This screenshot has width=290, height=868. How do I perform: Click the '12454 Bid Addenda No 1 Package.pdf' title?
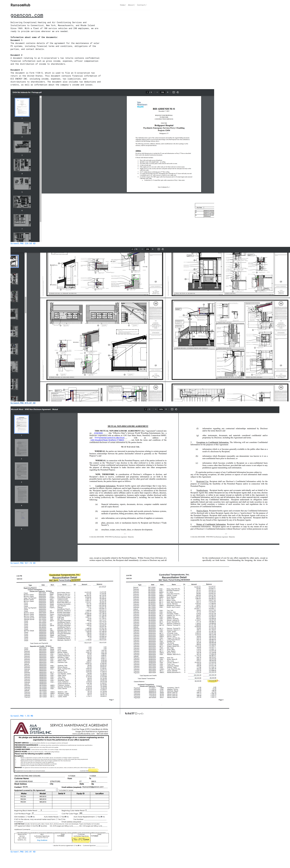pos(27,92)
